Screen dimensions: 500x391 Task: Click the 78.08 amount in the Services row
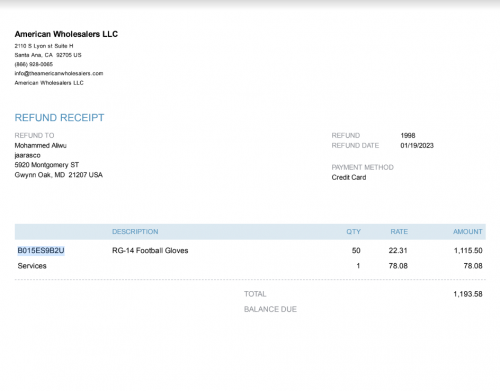tap(473, 266)
